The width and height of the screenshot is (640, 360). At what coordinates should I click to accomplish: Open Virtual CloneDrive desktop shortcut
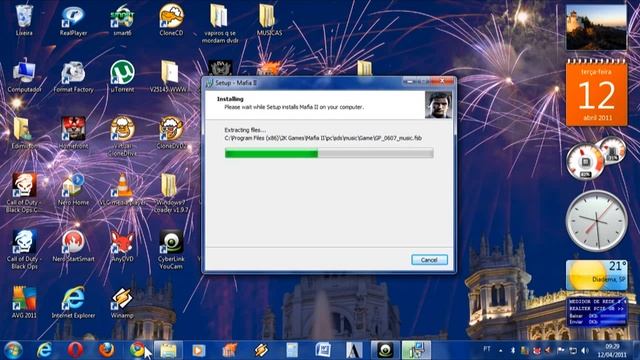click(122, 136)
